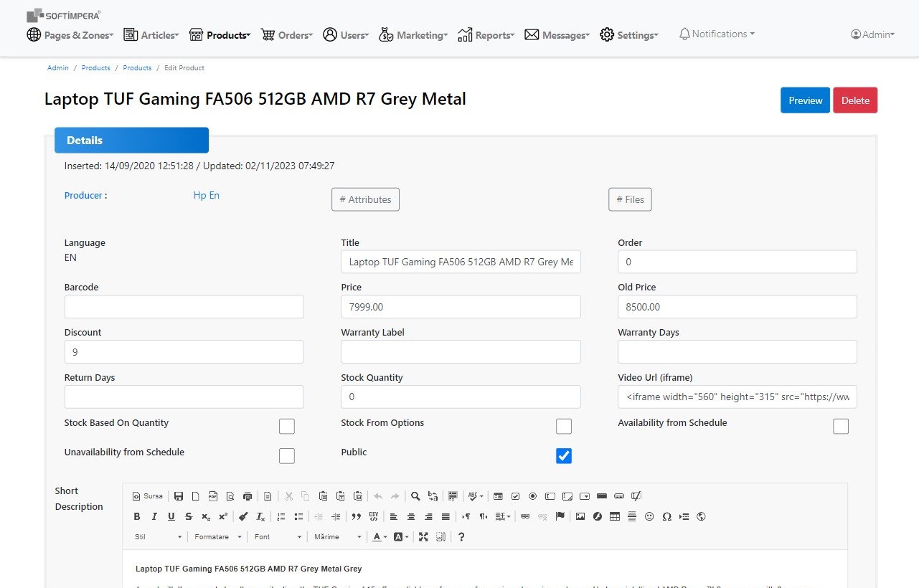This screenshot has height=588, width=919.
Task: Open the Stil styles dropdown
Action: point(159,536)
